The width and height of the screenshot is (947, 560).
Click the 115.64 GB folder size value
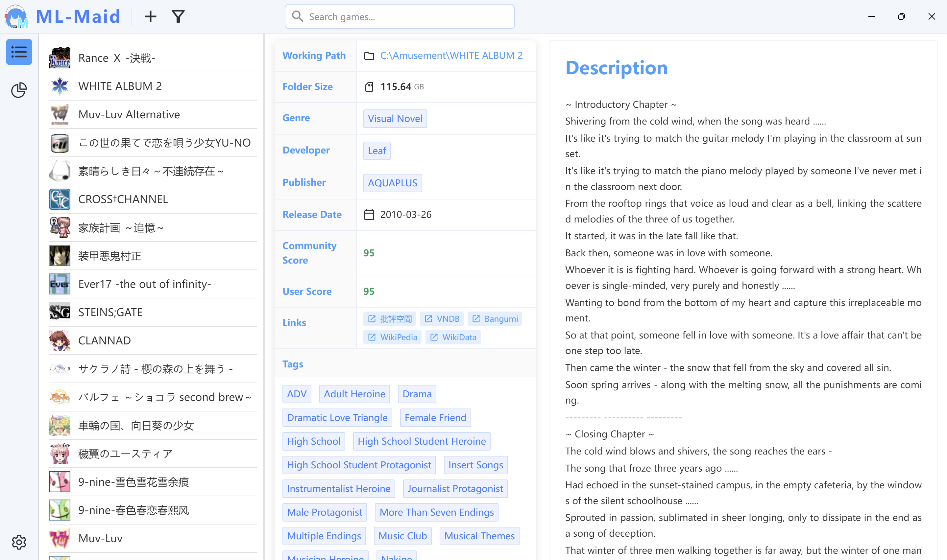[402, 87]
